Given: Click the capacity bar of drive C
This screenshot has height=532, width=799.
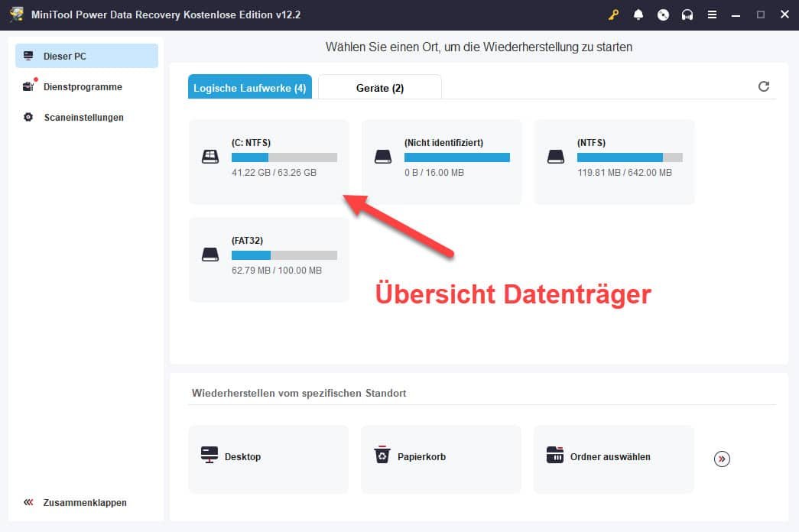Looking at the screenshot, I should [x=284, y=157].
